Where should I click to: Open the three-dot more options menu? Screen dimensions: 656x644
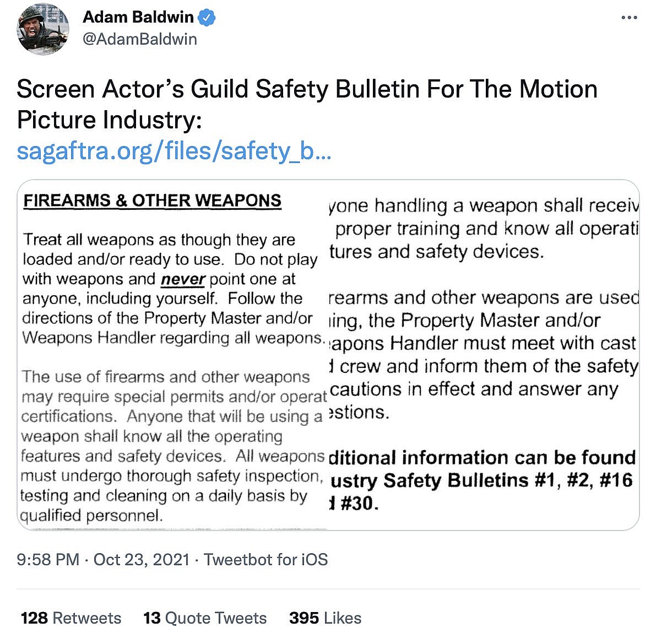(x=629, y=18)
